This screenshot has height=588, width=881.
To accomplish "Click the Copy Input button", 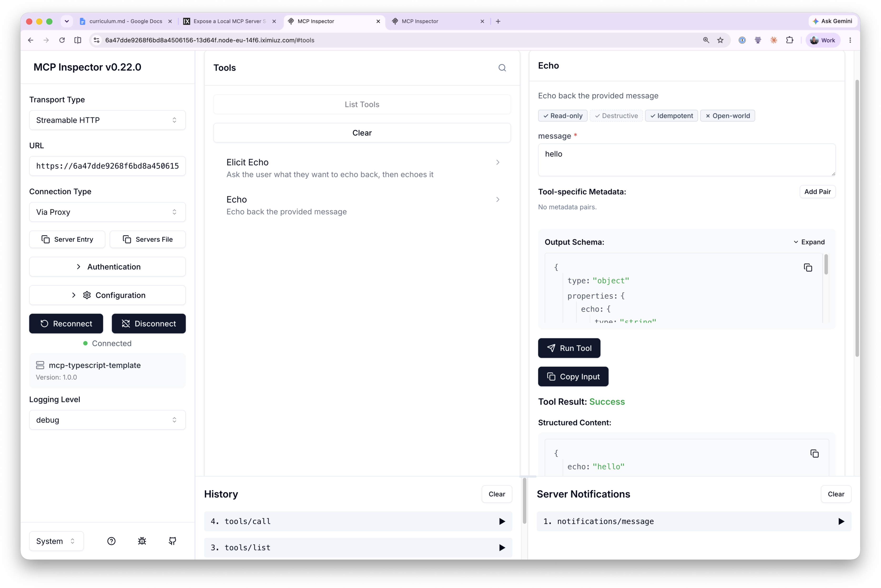I will [573, 376].
